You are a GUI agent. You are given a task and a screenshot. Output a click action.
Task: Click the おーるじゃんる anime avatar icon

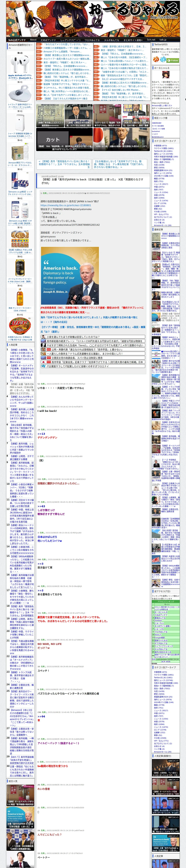[166, 75]
